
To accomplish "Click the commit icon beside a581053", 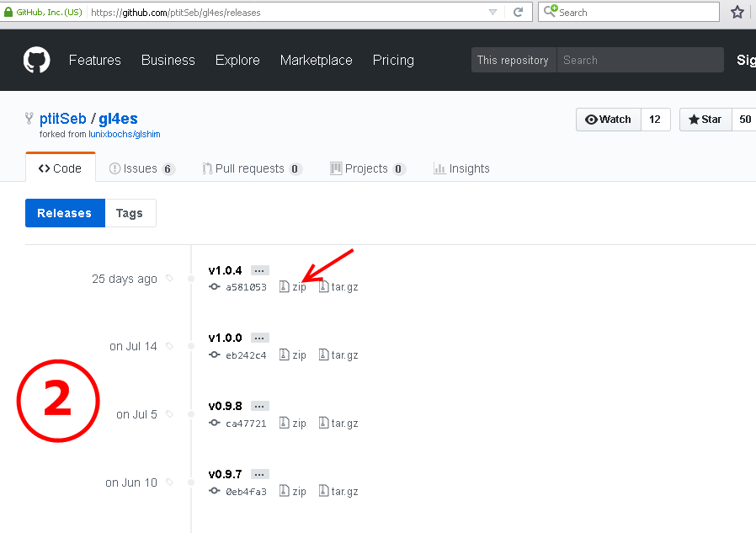I will coord(214,286).
